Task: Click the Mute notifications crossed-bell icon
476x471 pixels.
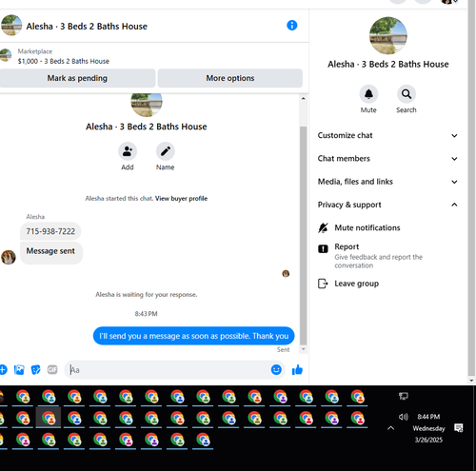Action: click(x=323, y=227)
